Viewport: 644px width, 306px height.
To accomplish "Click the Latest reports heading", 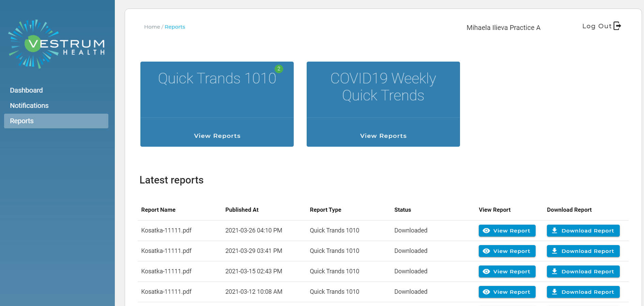I will pos(171,180).
